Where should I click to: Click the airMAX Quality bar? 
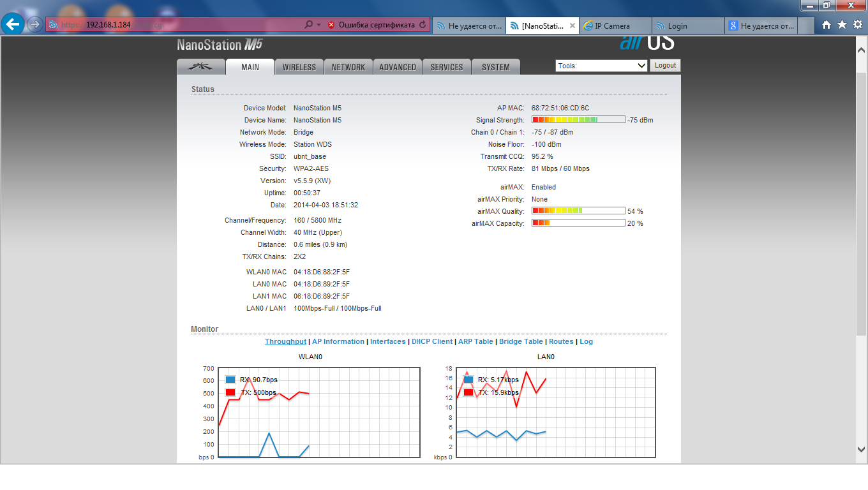click(x=578, y=211)
